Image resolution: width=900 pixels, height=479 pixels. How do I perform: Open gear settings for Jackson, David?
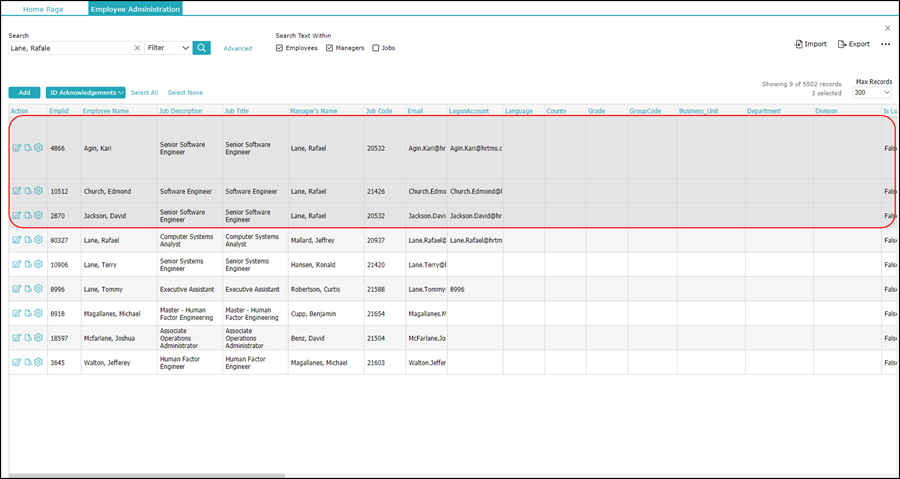39,215
